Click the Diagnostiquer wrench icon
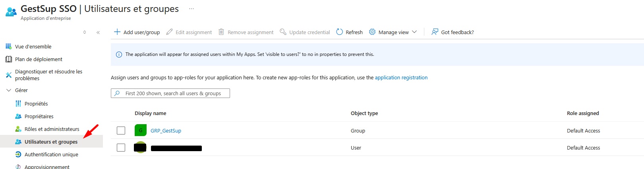Image resolution: width=644 pixels, height=169 pixels. click(9, 75)
